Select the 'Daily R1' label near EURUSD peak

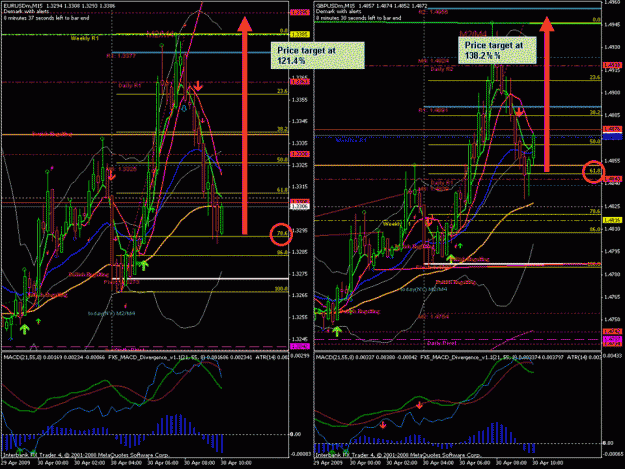coord(130,86)
